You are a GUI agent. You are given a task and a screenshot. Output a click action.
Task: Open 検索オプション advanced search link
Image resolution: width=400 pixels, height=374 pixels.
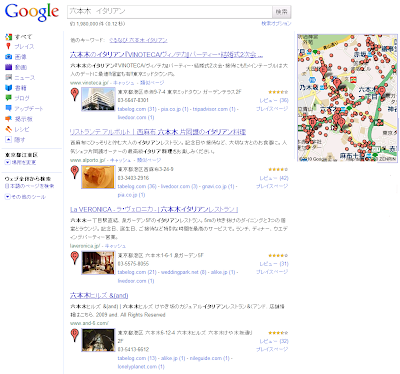point(276,23)
